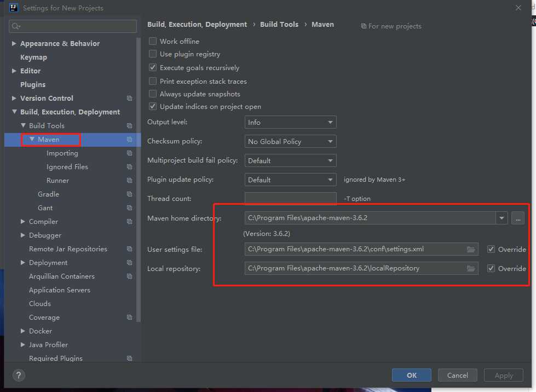Browse folder icon for User settings file
Viewport: 536px width, 392px height.
point(471,250)
